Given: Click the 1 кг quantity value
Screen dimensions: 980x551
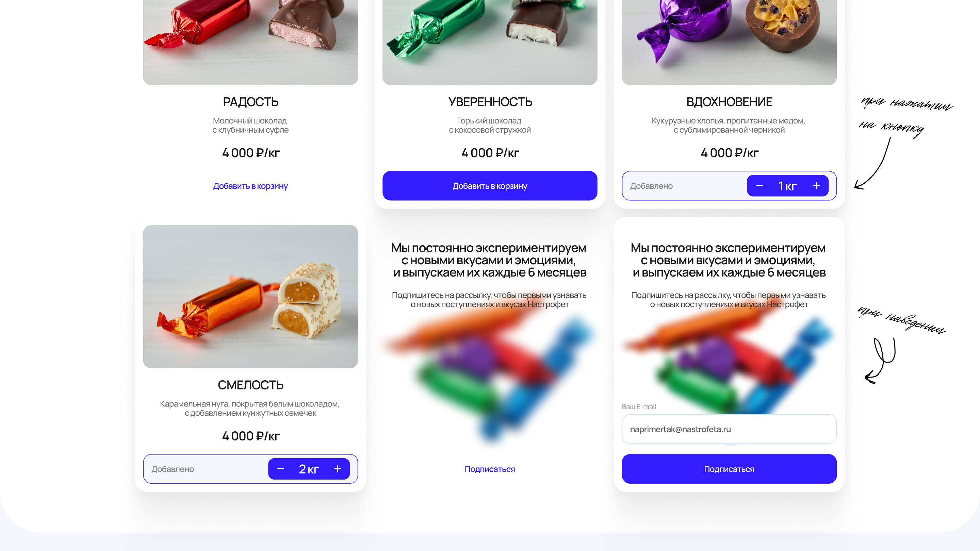Looking at the screenshot, I should pyautogui.click(x=787, y=186).
